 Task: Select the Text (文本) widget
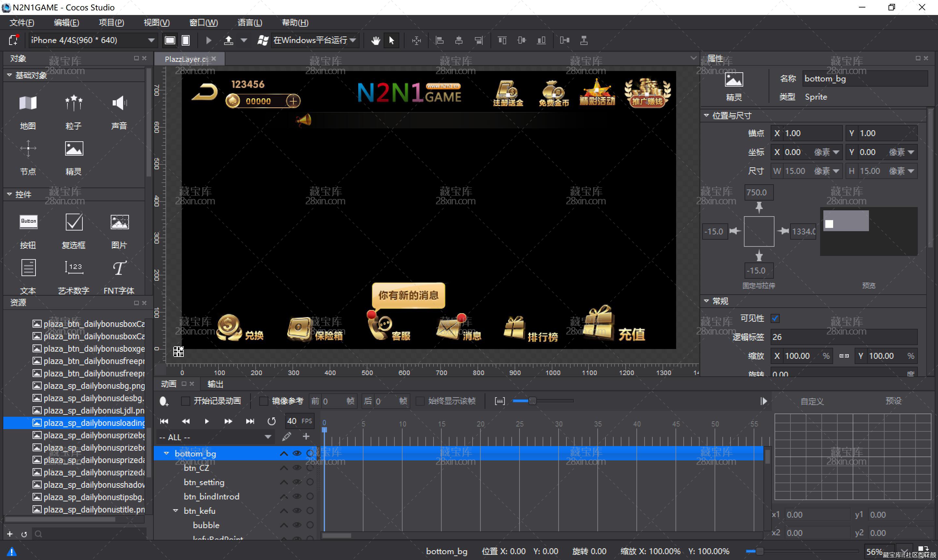point(28,277)
